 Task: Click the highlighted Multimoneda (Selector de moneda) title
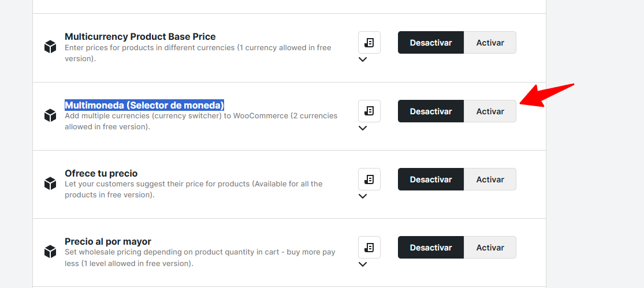(x=144, y=105)
